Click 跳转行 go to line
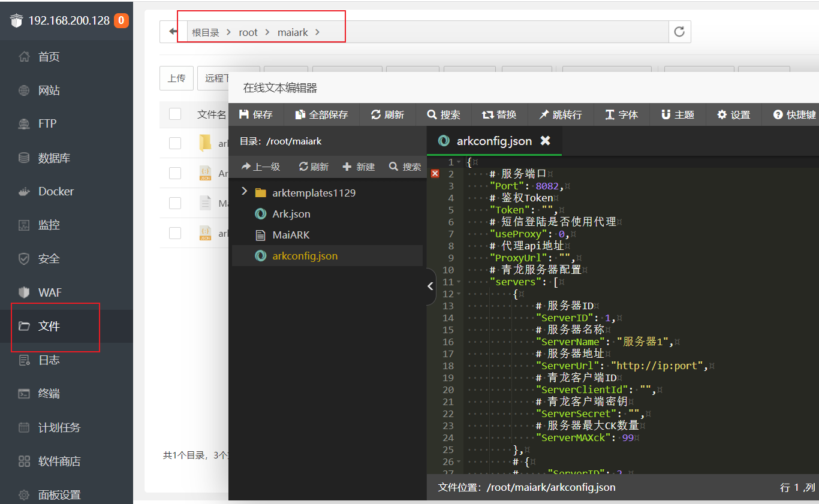Viewport: 819px width, 504px height. [560, 114]
